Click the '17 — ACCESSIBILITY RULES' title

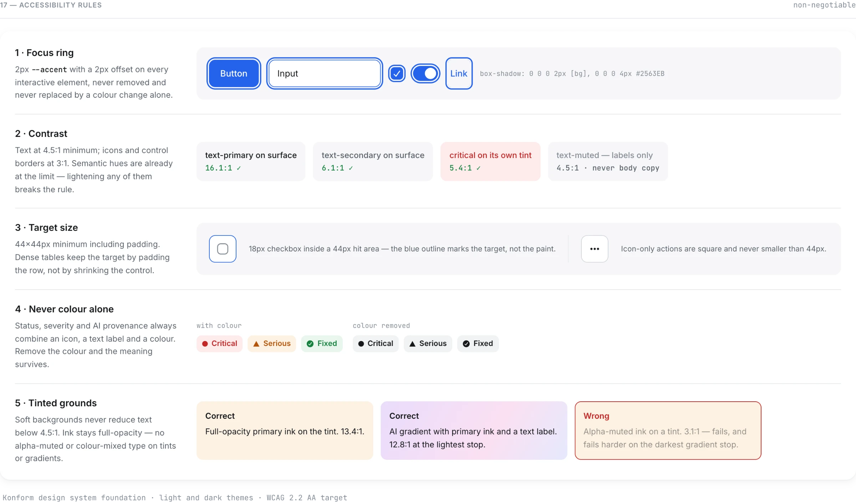51,5
